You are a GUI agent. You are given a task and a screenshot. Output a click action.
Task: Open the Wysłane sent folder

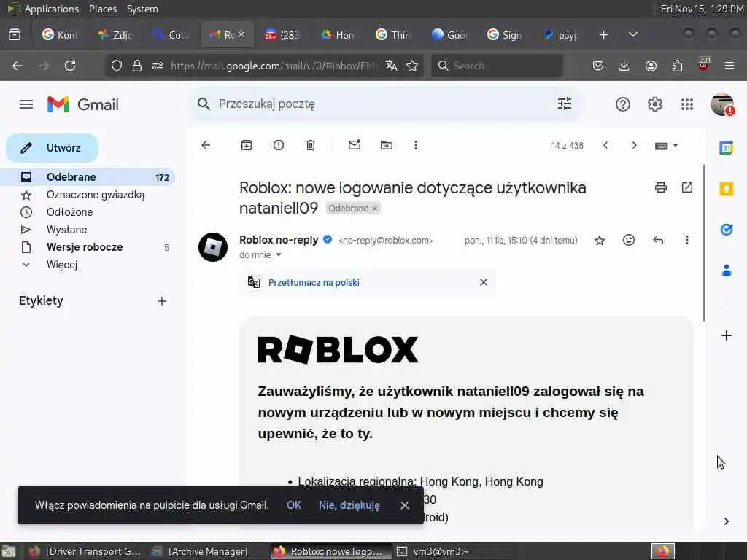(x=66, y=230)
